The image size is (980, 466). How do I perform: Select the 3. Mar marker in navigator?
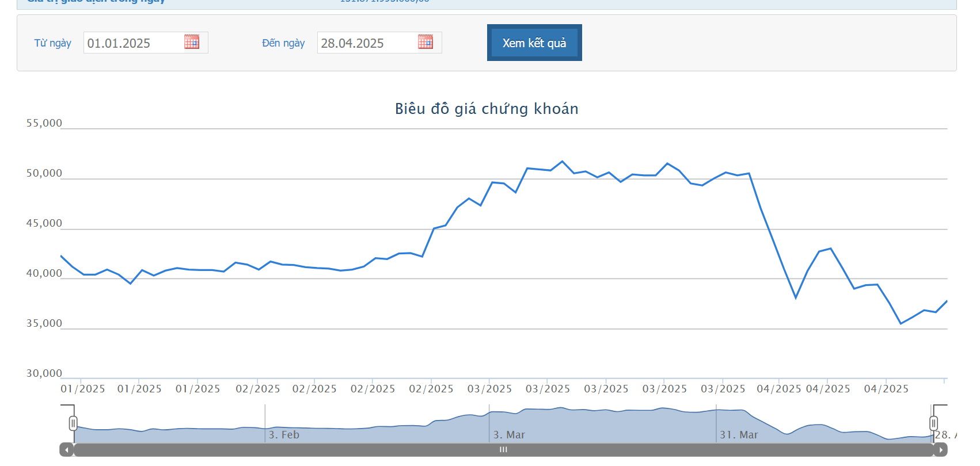click(x=509, y=435)
